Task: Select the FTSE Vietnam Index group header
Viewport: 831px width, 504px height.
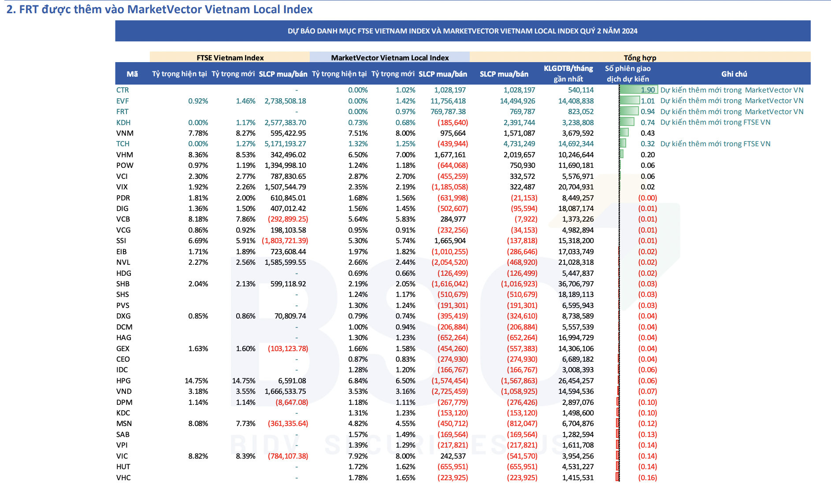Action: click(x=230, y=58)
